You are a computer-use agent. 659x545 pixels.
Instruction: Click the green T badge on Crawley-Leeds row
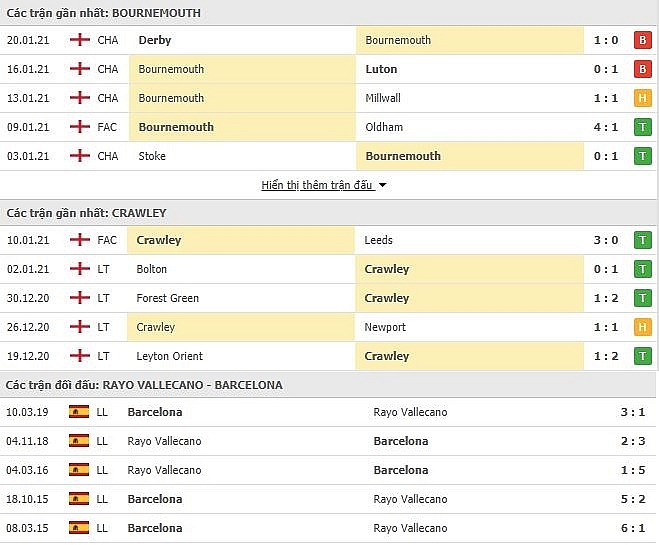[x=643, y=241]
